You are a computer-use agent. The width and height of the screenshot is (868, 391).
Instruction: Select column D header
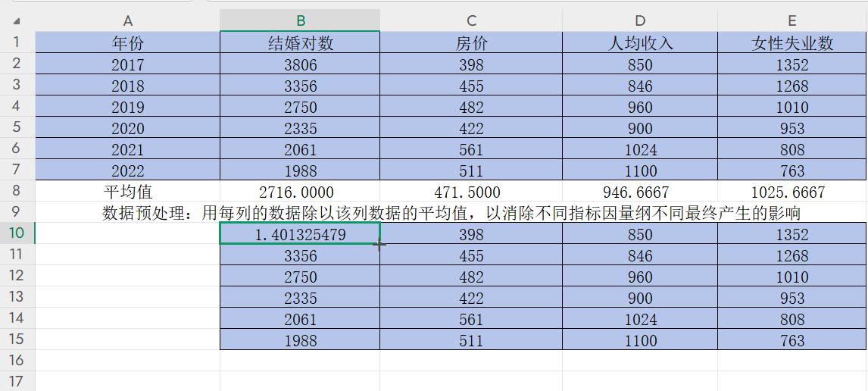click(640, 20)
